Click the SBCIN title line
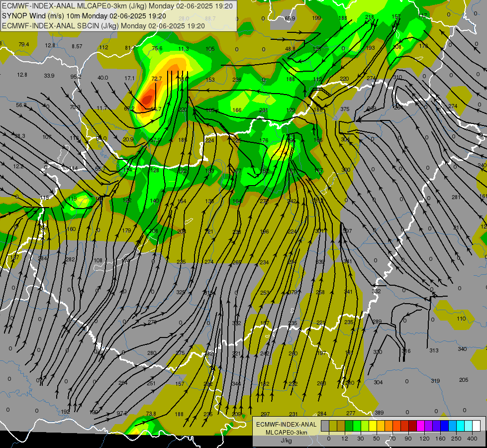The height and width of the screenshot is (448, 487). (103, 26)
